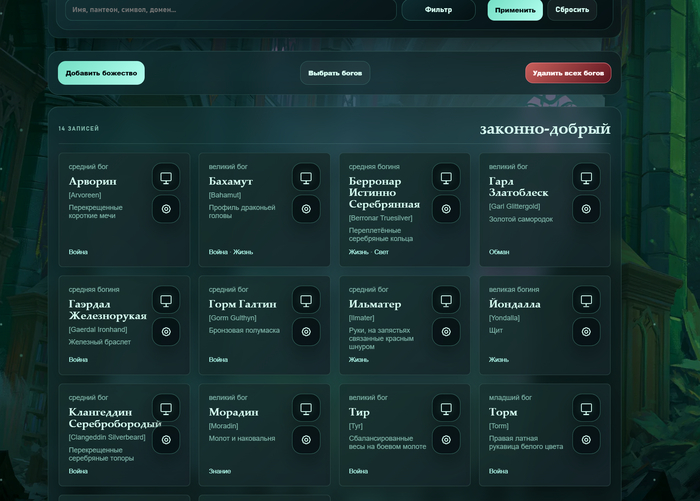Select the Горм Галтин name
Viewport: 700px width, 501px height.
click(x=242, y=304)
